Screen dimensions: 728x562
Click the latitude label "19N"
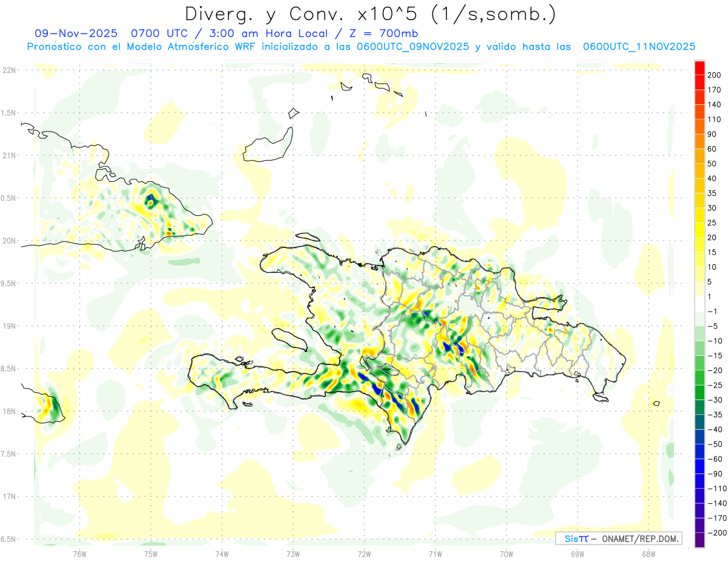[8, 326]
